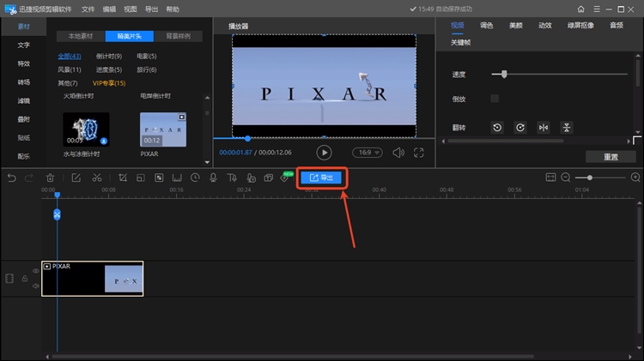
Task: Open the freeze frame bar-chart icon
Action: (x=177, y=177)
